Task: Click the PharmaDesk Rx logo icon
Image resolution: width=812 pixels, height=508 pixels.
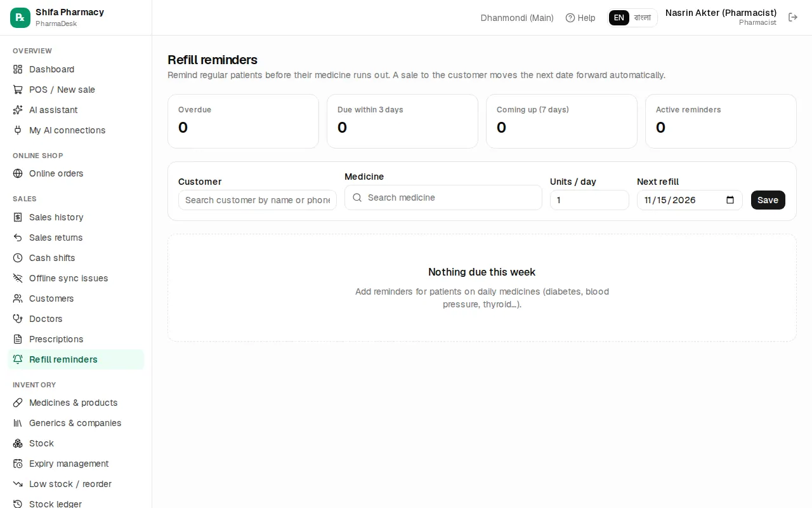Action: click(x=20, y=18)
